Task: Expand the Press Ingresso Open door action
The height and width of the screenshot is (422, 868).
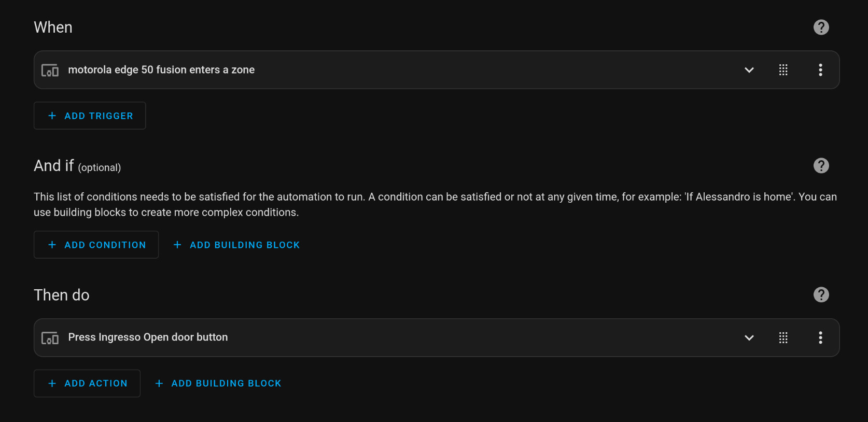Action: tap(749, 337)
